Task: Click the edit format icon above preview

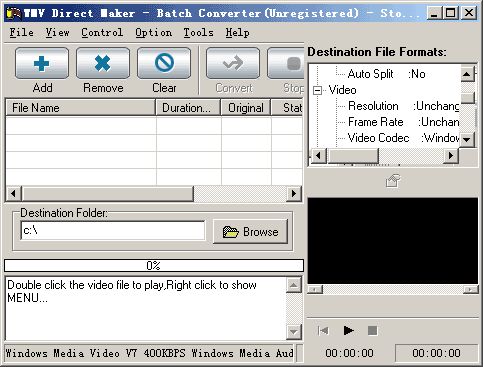Action: pyautogui.click(x=393, y=181)
